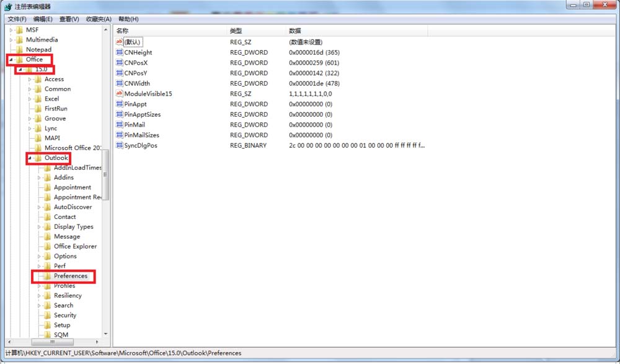Expand the Access tree node
Viewport: 620px width, 364px height.
(x=29, y=79)
